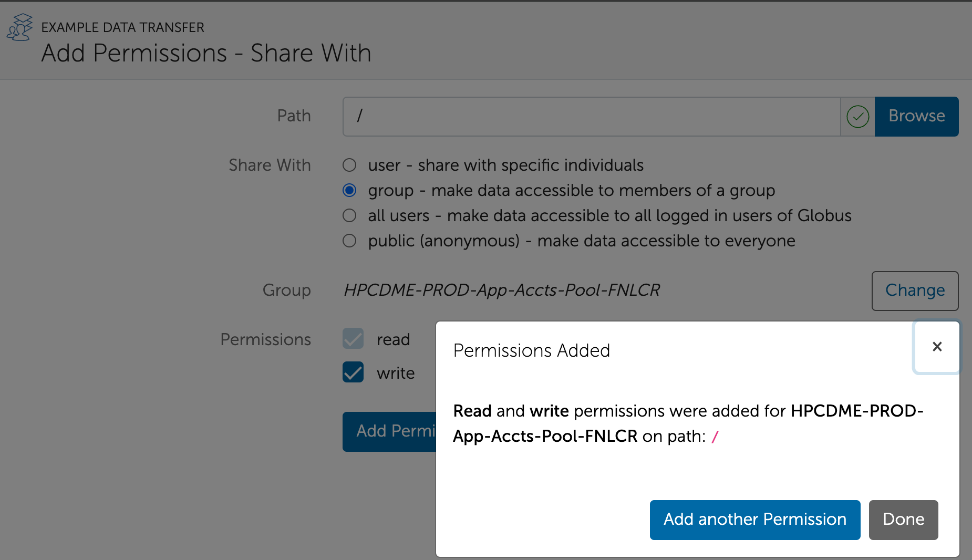Click the italic HPCDME-PROD-App-Accts-Pool-FNLCR group name
Viewport: 972px width, 560px height.
click(502, 290)
